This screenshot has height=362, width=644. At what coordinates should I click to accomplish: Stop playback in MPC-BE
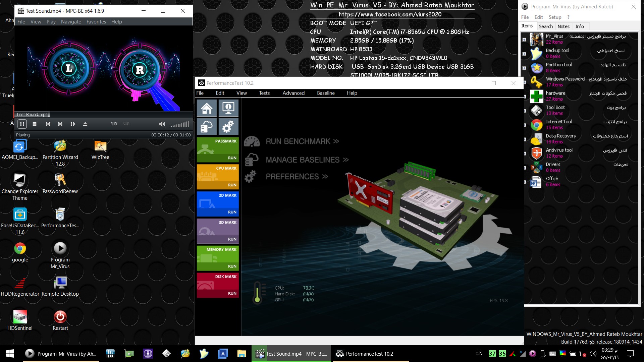tap(35, 124)
